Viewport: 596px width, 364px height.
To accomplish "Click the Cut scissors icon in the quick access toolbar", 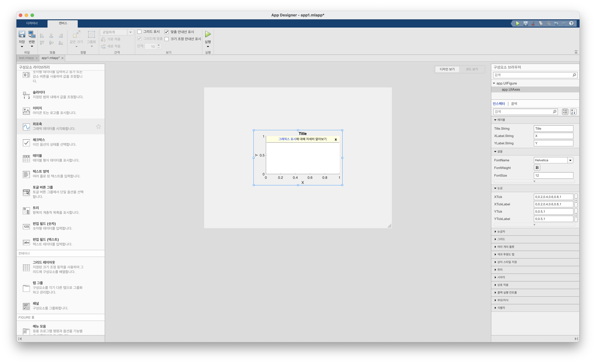I will (533, 23).
